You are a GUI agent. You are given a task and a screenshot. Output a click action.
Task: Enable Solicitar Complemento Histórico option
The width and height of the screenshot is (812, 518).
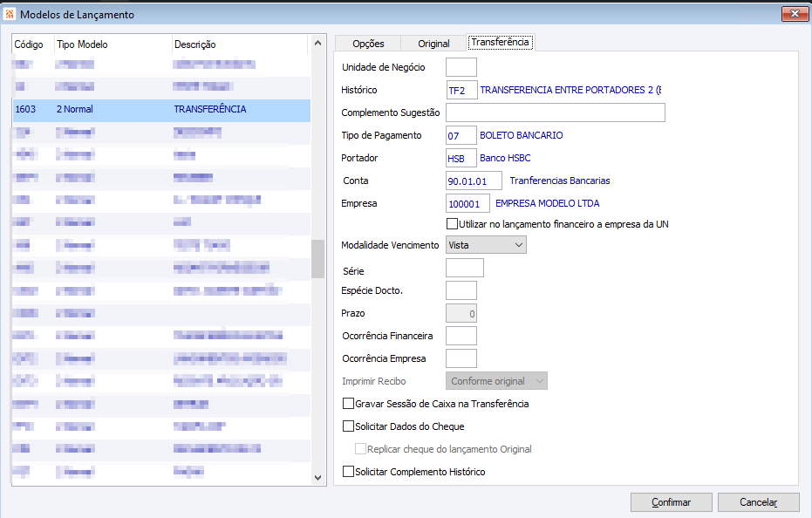[x=349, y=472]
